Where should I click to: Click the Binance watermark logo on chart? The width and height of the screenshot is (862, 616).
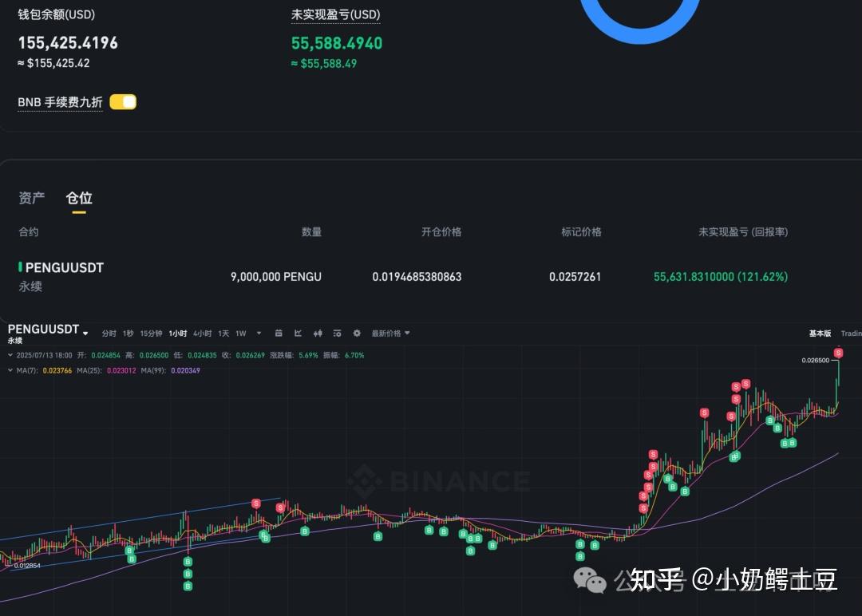click(x=439, y=481)
